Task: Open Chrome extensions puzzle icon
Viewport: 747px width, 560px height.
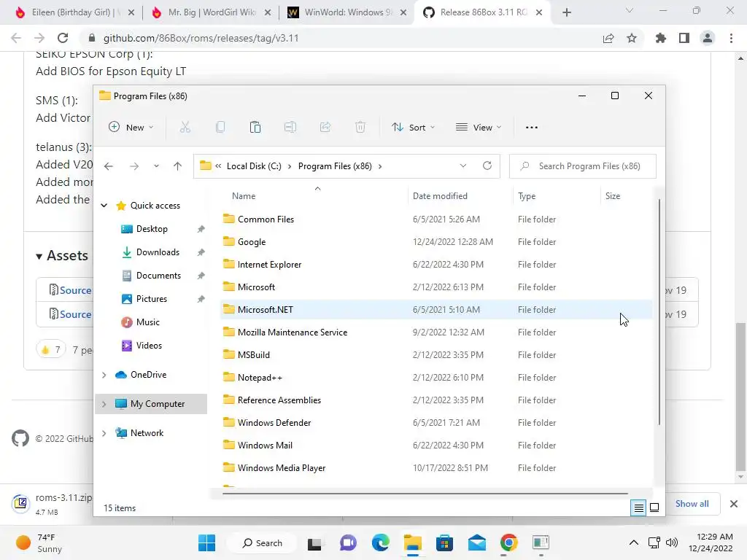Action: (661, 38)
